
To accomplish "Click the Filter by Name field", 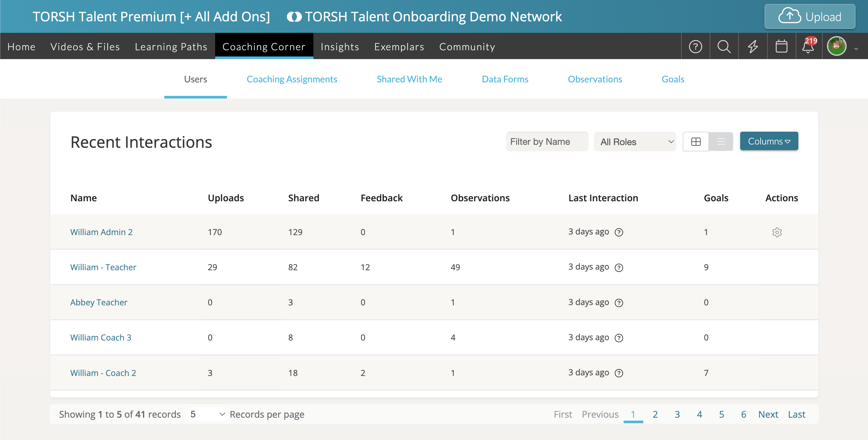I will [x=547, y=142].
